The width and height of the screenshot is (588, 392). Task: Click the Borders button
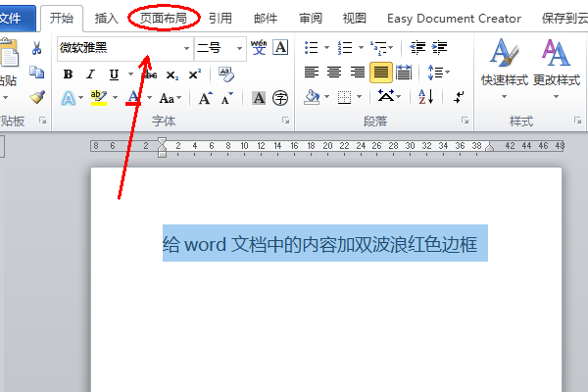(344, 98)
